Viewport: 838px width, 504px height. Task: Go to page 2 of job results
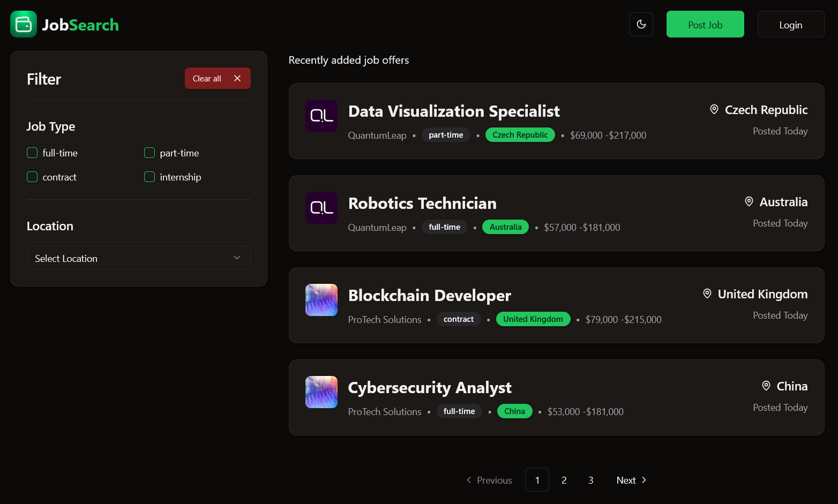coord(564,480)
